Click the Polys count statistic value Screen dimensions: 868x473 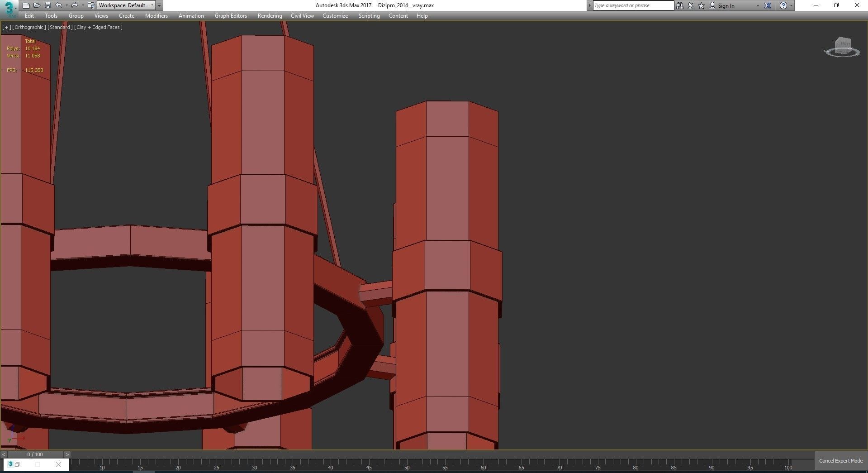tap(33, 48)
